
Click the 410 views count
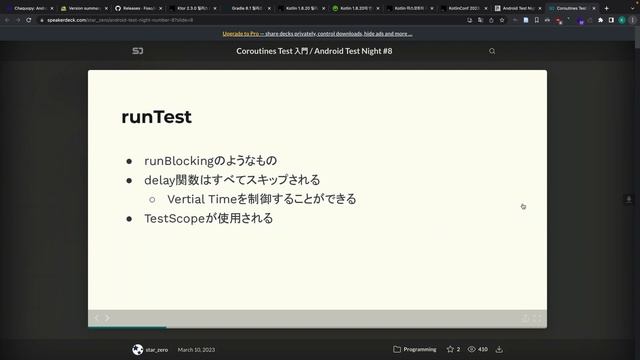pyautogui.click(x=478, y=349)
